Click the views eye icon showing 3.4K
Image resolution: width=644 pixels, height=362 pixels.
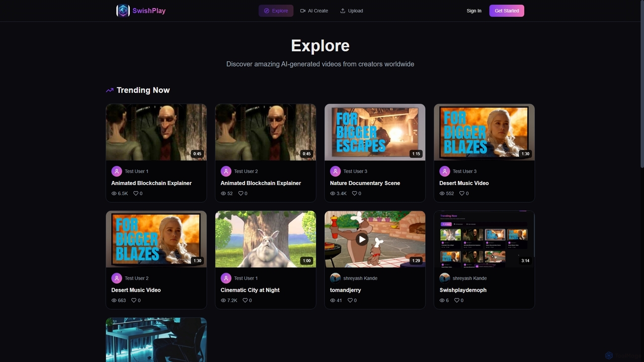[x=333, y=194]
